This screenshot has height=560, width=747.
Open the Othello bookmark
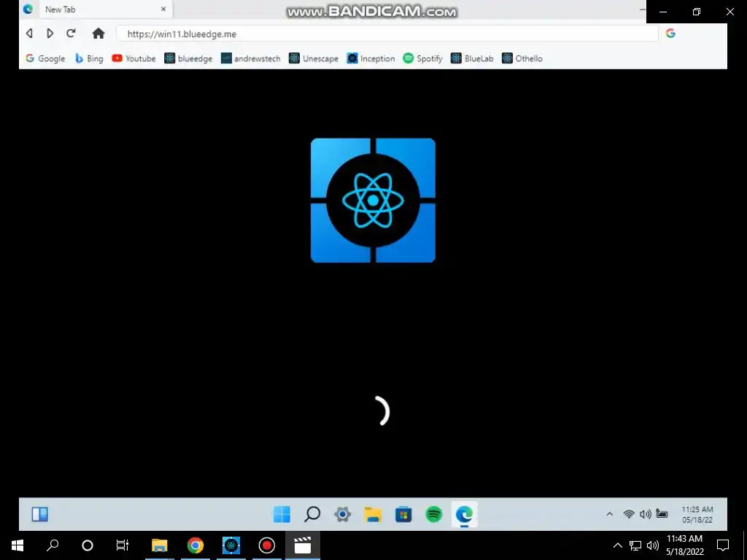pyautogui.click(x=522, y=58)
